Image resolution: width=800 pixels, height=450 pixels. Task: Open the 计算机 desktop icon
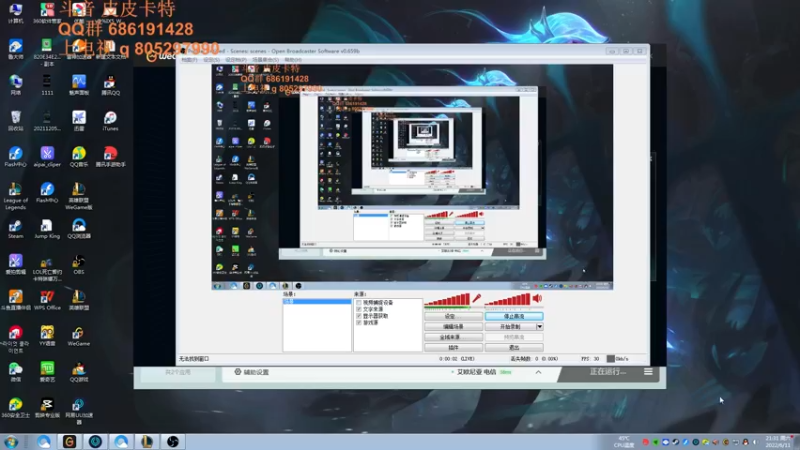click(15, 13)
